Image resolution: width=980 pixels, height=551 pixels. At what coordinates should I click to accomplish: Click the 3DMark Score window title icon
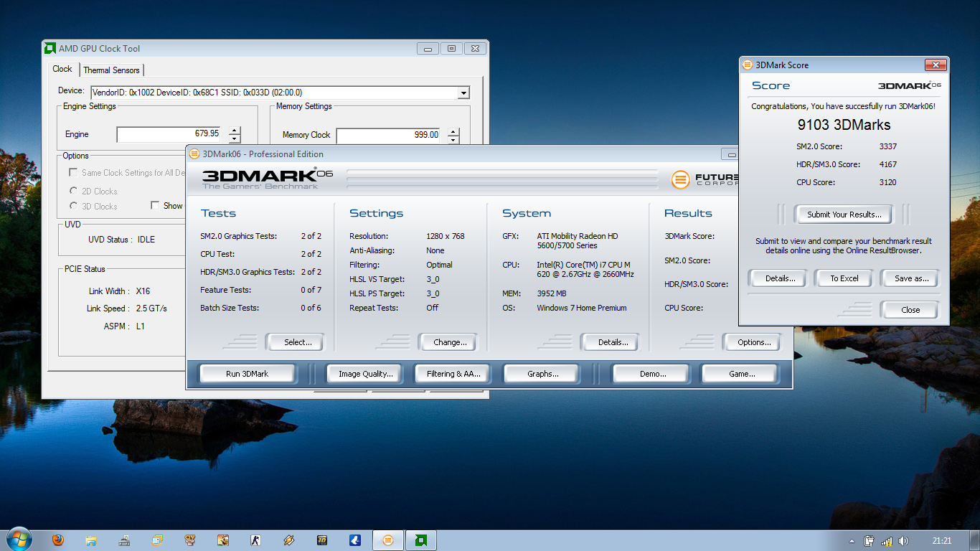(x=748, y=65)
